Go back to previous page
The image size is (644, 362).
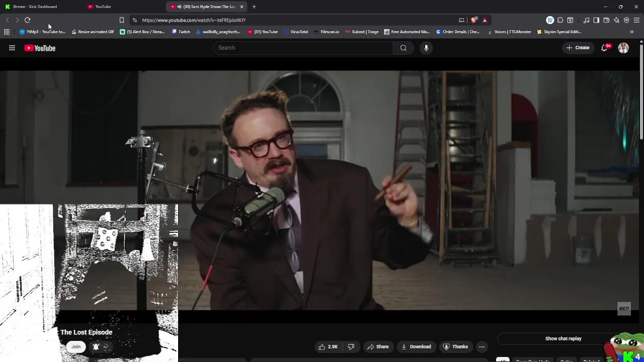(7, 20)
